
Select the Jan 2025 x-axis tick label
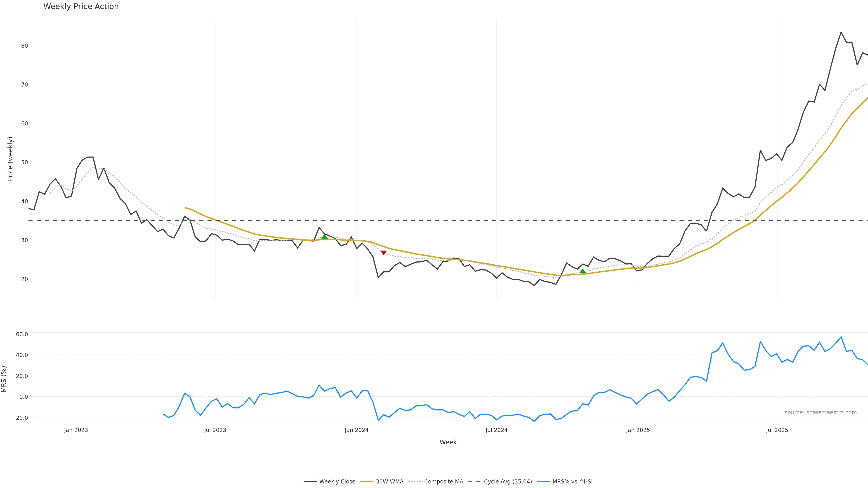638,430
